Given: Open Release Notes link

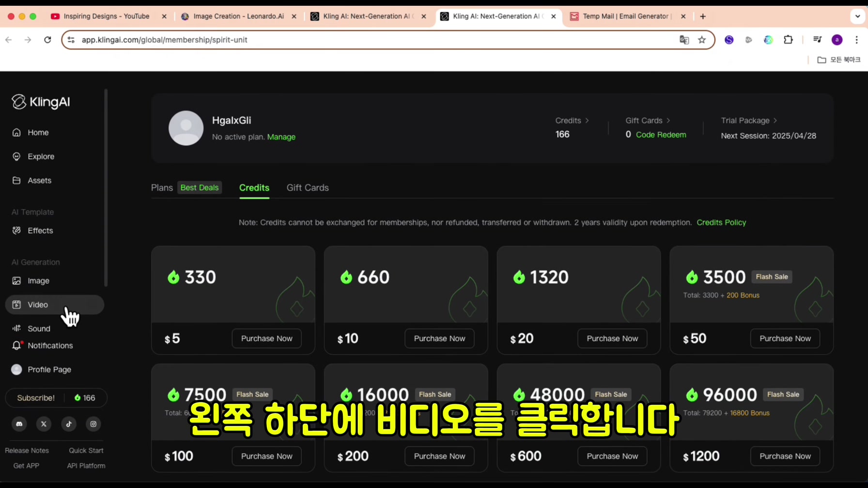Looking at the screenshot, I should [x=27, y=450].
